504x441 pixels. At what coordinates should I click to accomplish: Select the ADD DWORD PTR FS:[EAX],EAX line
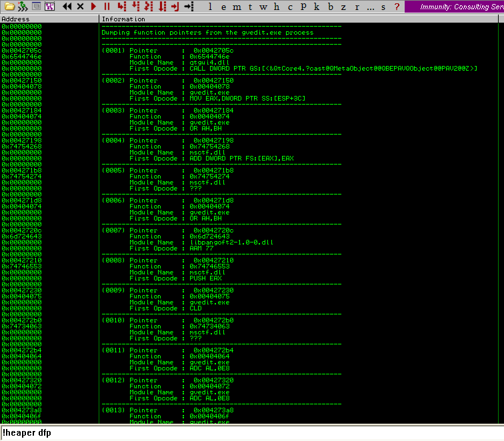[x=211, y=159]
